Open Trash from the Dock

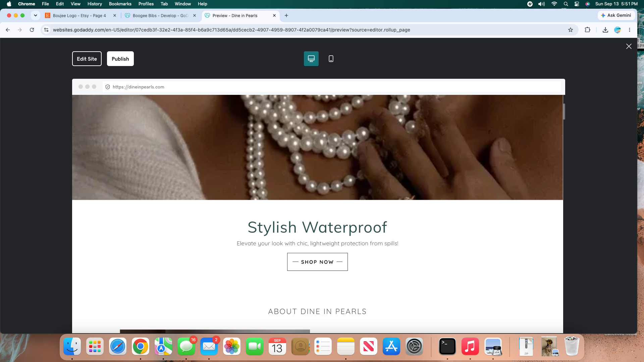click(572, 346)
